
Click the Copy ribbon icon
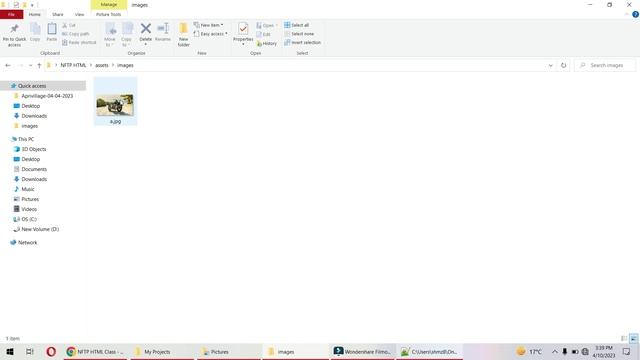point(35,33)
